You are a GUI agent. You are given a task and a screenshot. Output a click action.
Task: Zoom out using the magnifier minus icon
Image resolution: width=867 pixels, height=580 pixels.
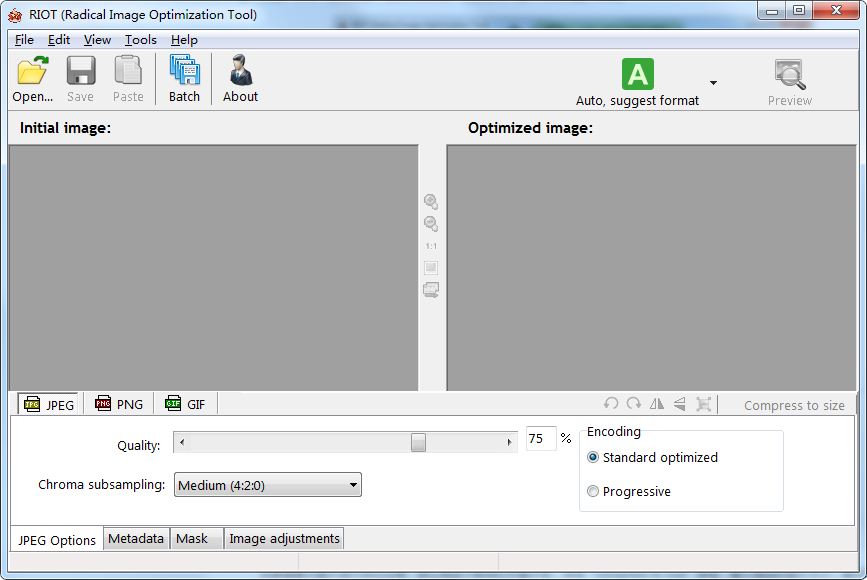click(x=431, y=224)
